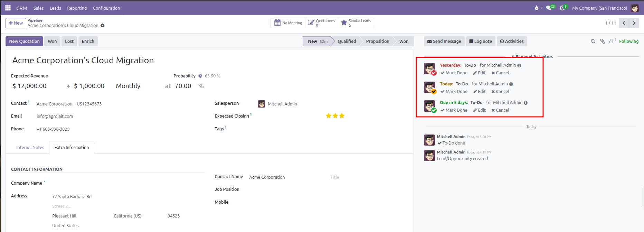644x232 pixels.
Task: Click the chatter search magnifier icon
Action: [593, 41]
